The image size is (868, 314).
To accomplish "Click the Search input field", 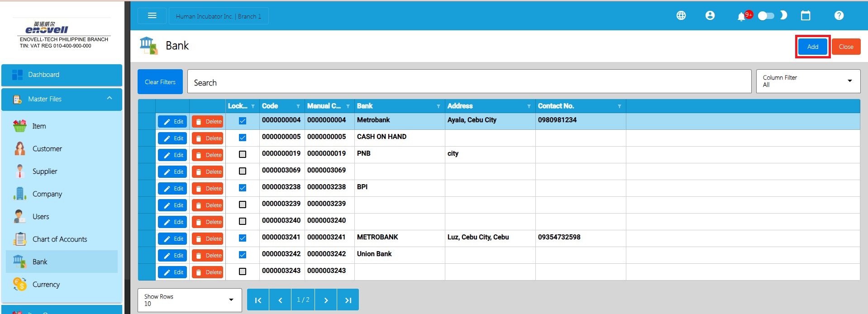I will coord(469,82).
